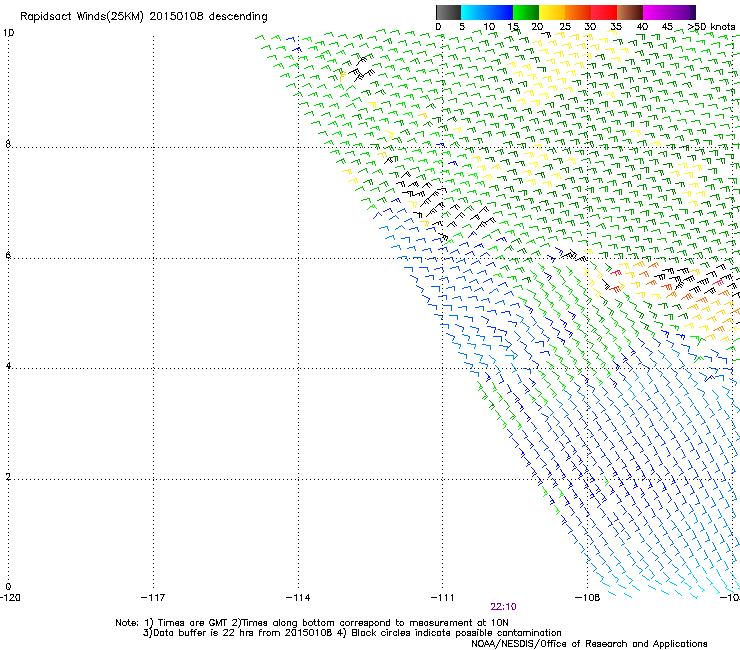Click the legend label '25'
The image size is (740, 650).
[565, 27]
